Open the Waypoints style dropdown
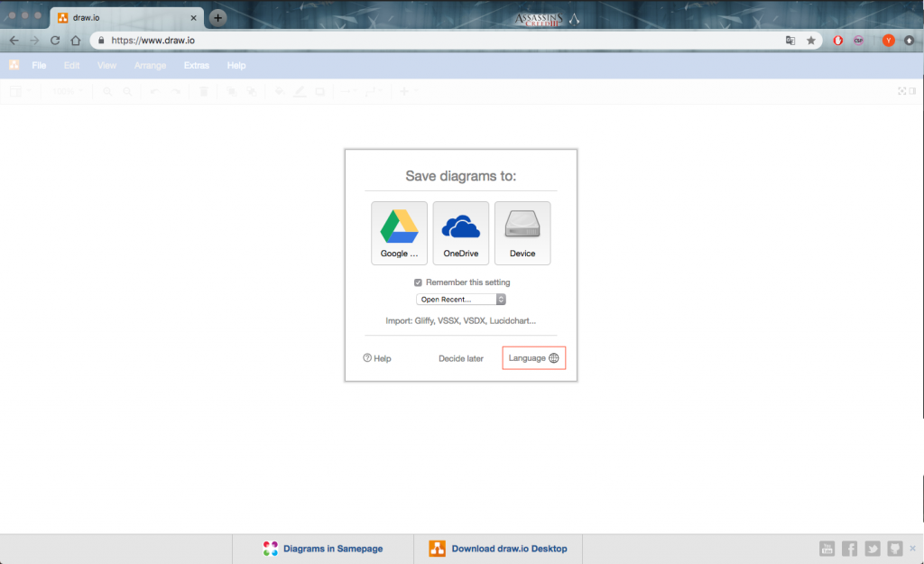924x564 pixels. (373, 91)
